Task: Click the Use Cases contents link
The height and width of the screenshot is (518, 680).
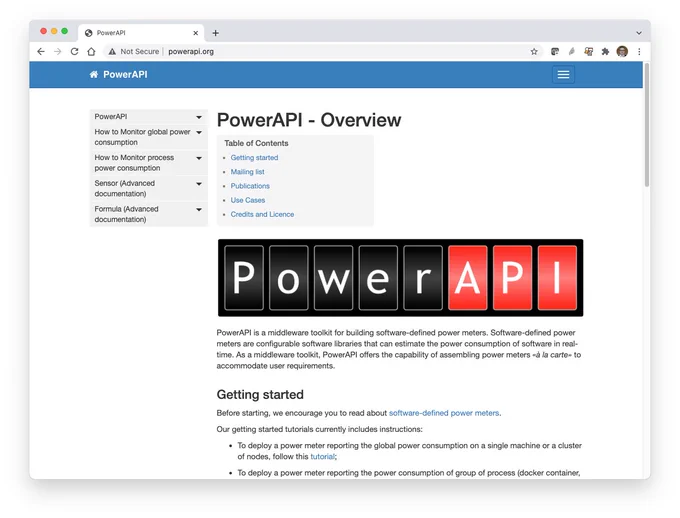Action: click(248, 200)
